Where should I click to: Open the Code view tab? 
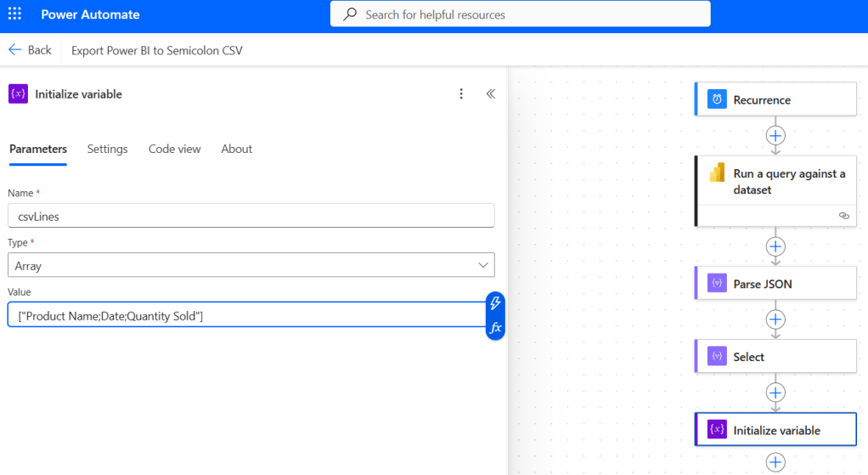point(174,149)
